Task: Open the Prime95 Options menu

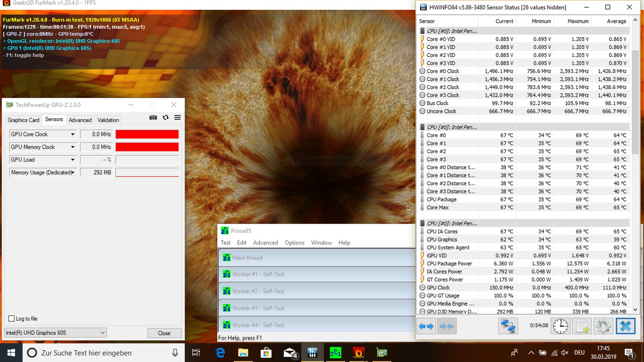Action: (x=294, y=243)
